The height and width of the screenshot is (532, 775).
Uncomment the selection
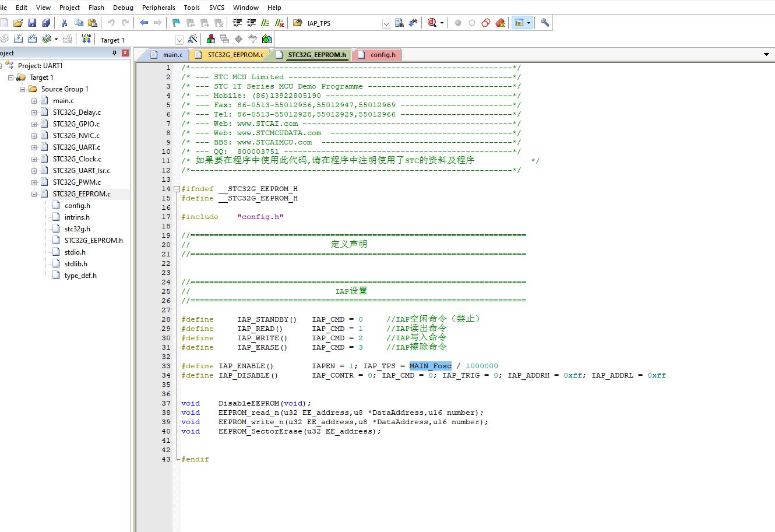pos(280,23)
